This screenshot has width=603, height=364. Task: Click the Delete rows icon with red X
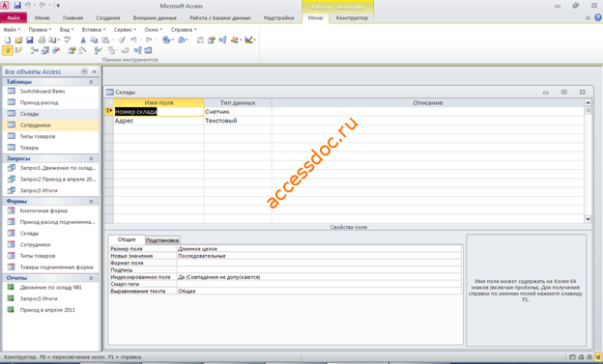pyautogui.click(x=56, y=50)
